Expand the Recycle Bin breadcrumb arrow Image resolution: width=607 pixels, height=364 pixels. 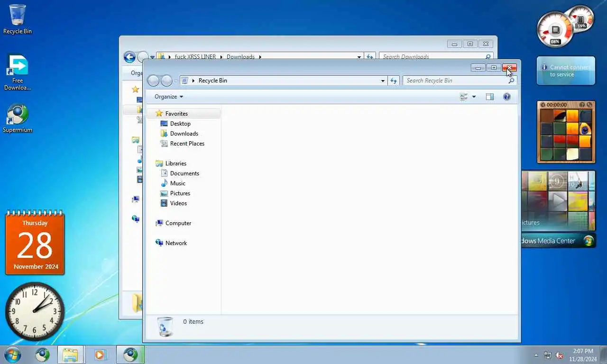point(193,81)
